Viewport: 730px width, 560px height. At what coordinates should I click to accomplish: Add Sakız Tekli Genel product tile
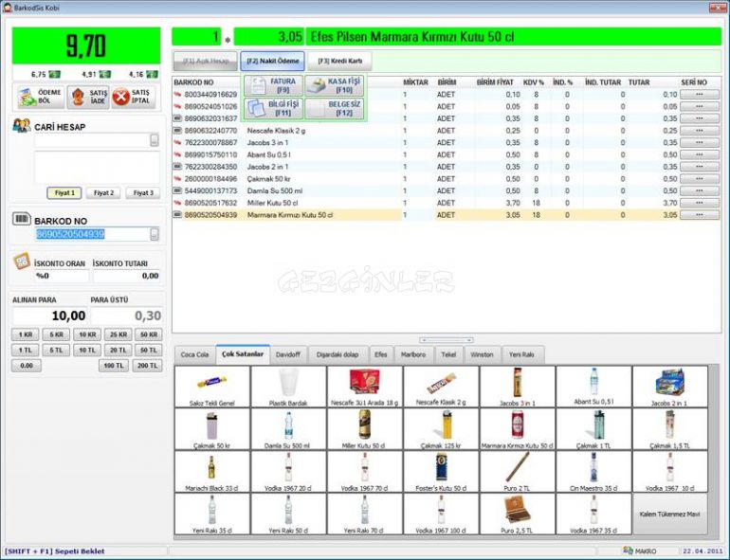pos(212,387)
